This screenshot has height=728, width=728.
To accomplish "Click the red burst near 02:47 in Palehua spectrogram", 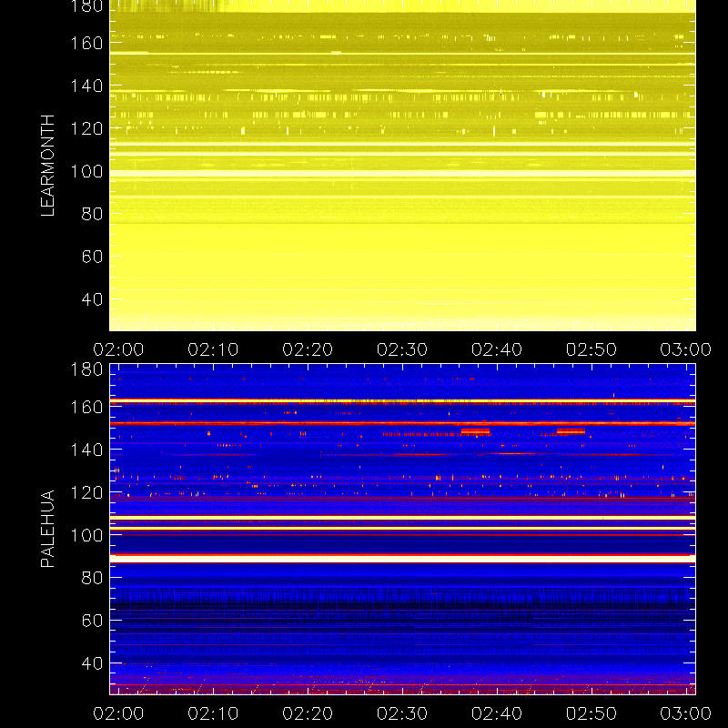I will click(571, 431).
